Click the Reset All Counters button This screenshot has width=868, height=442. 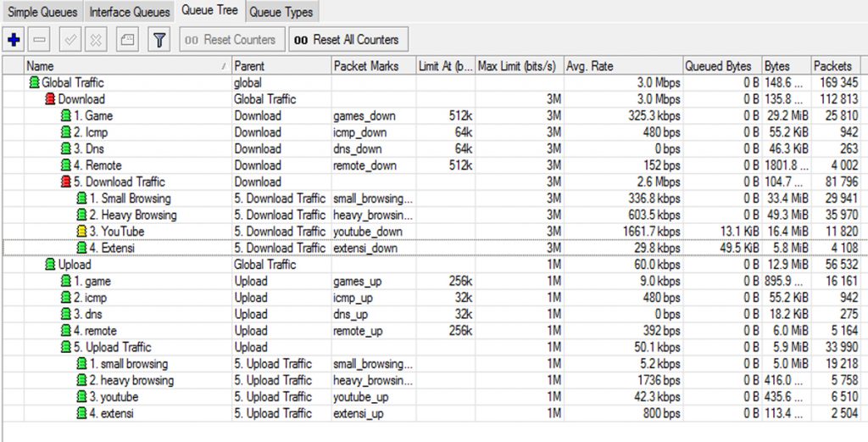tap(348, 40)
